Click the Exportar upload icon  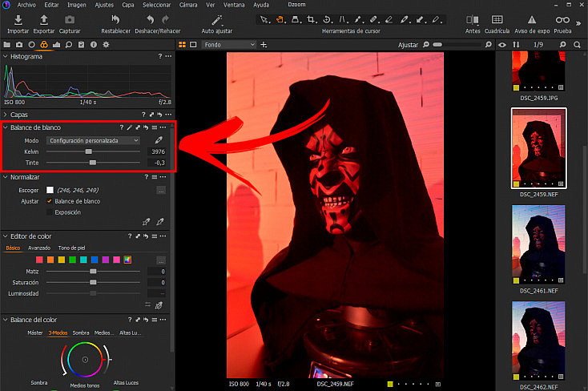point(44,19)
